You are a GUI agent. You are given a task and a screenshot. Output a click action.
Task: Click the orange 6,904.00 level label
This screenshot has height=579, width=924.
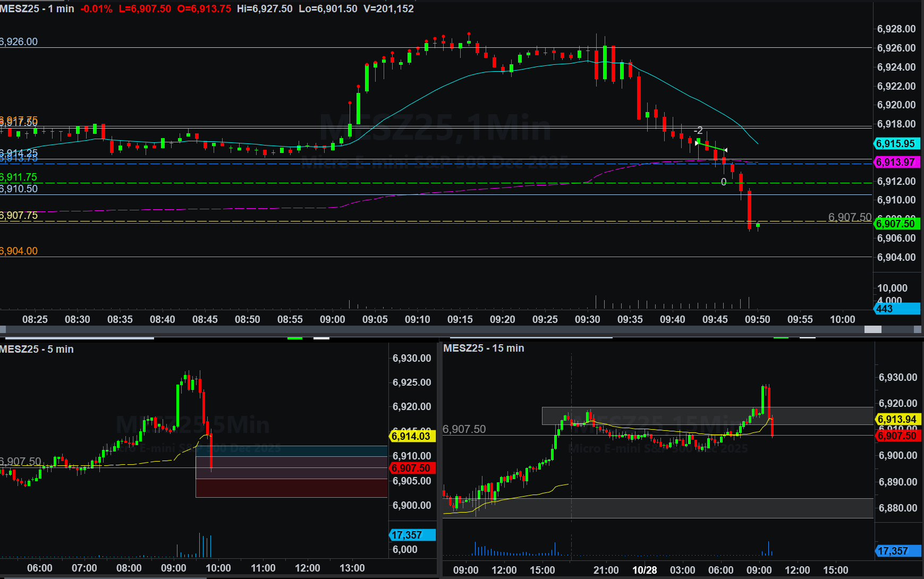19,251
